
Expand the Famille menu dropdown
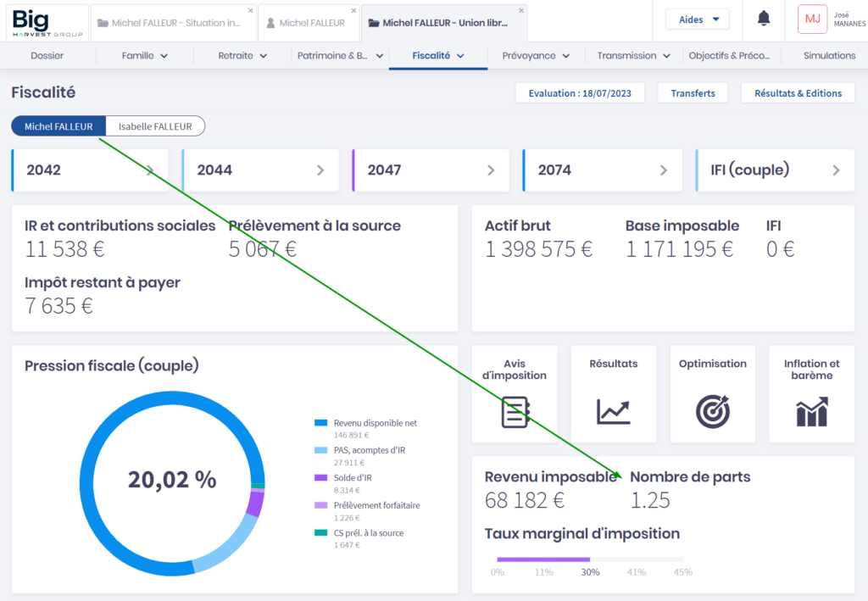(x=145, y=56)
